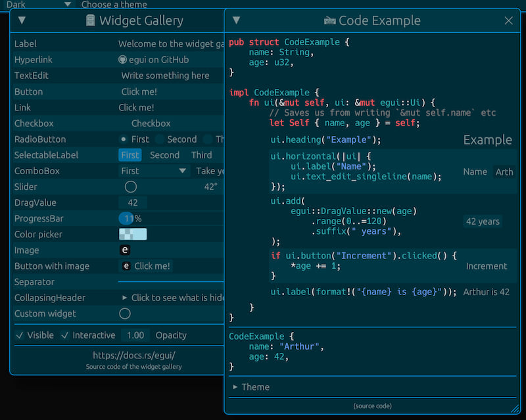Select the Second selectable label
The height and width of the screenshot is (420, 526).
click(165, 155)
